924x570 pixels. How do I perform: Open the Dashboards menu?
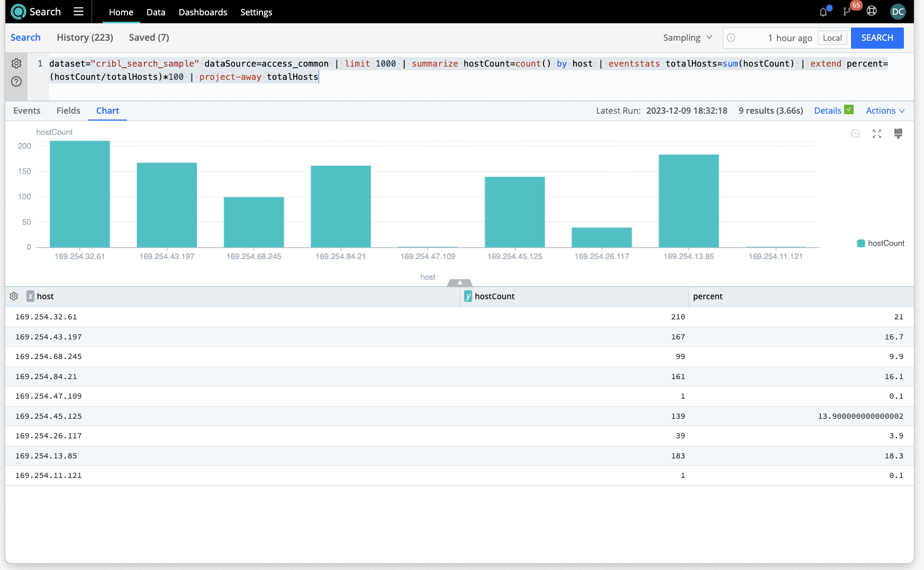point(203,12)
